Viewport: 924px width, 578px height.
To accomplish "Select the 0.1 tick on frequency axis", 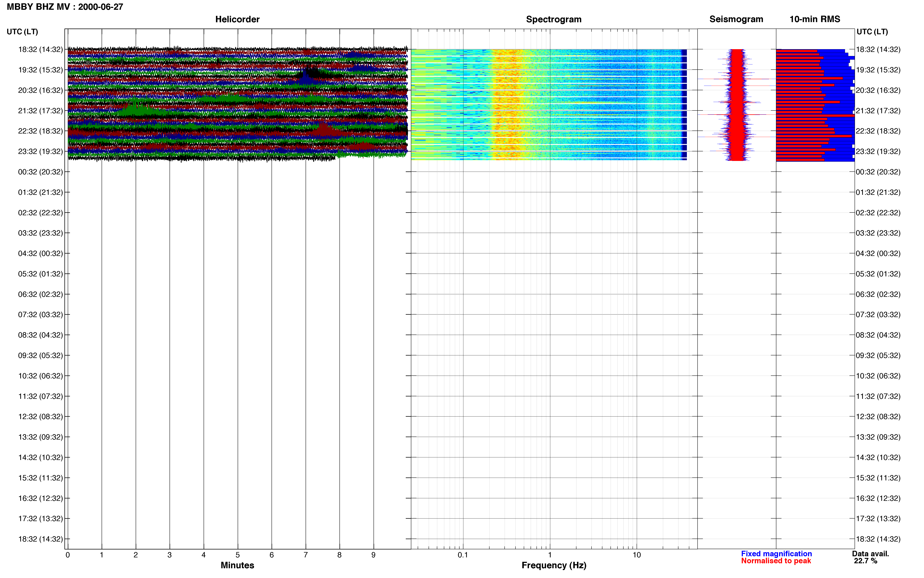I will [x=463, y=555].
